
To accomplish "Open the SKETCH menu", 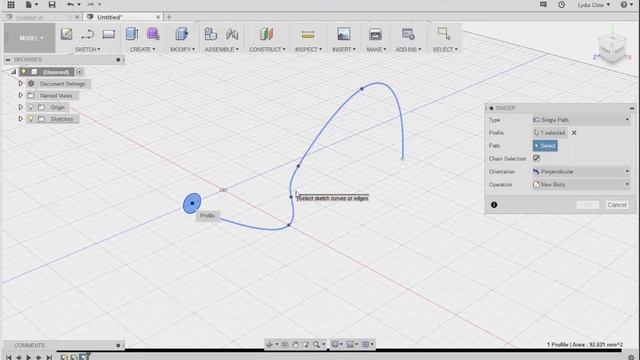I will 87,49.
